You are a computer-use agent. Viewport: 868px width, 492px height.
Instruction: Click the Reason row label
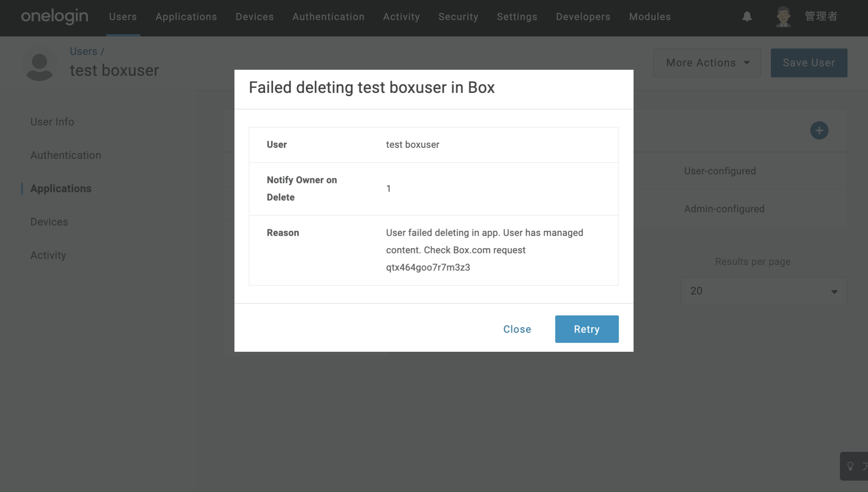[283, 233]
